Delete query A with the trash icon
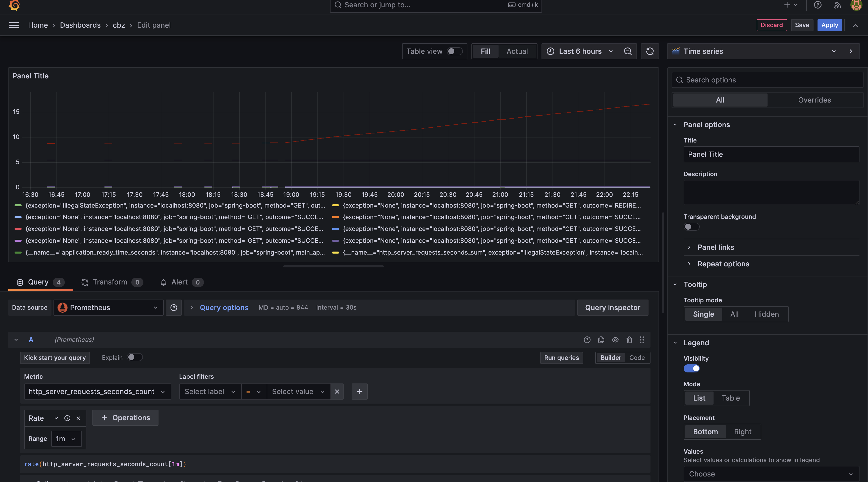Screen dimensions: 868x482 (629, 340)
